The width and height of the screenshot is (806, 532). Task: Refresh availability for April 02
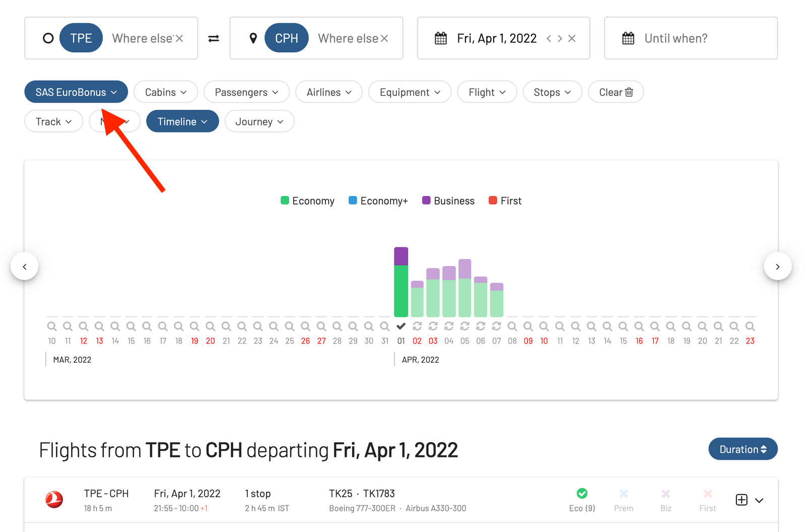pos(417,326)
